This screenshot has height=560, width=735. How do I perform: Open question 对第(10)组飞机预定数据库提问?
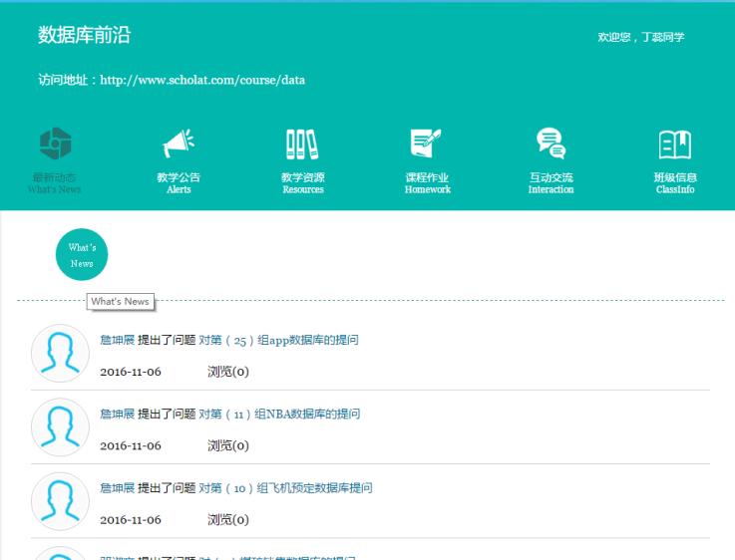point(285,487)
